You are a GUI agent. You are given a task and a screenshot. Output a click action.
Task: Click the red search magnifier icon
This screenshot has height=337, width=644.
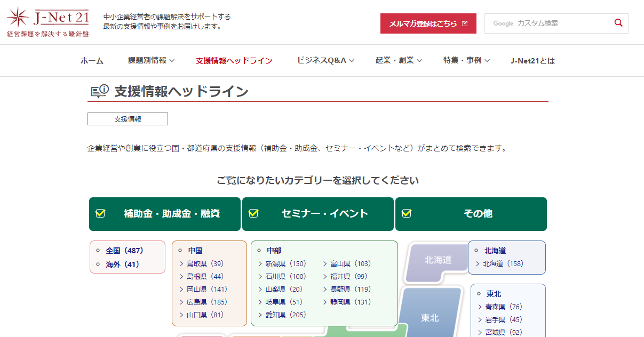pyautogui.click(x=618, y=23)
